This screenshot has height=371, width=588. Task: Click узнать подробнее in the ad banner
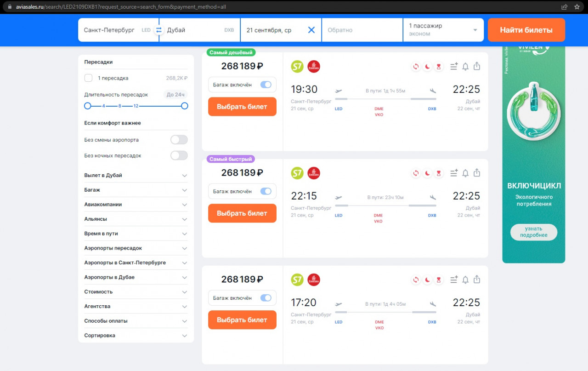pyautogui.click(x=534, y=232)
